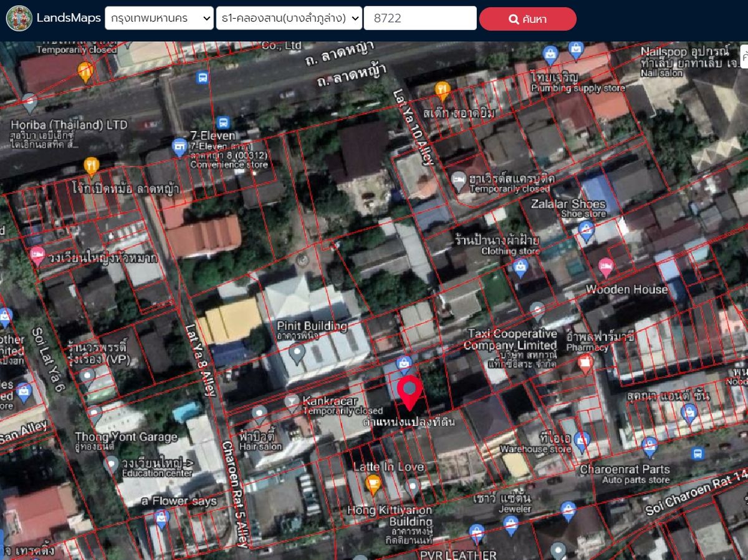Screen dimensions: 748x560
Task: Click the 7-Eleven convenience store marker
Action: point(180,147)
